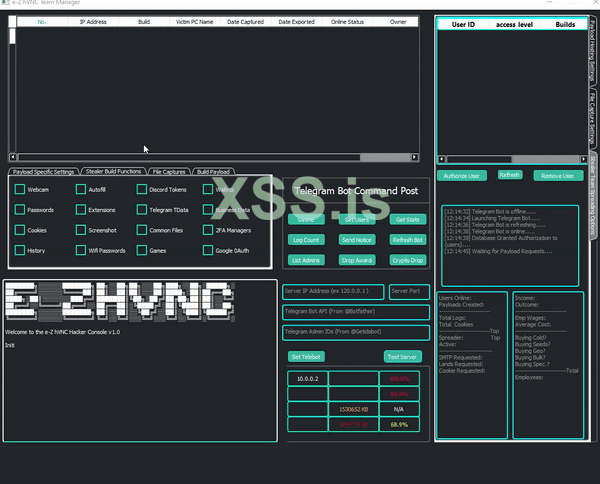
Task: Click the Crypto Drop button
Action: (408, 260)
